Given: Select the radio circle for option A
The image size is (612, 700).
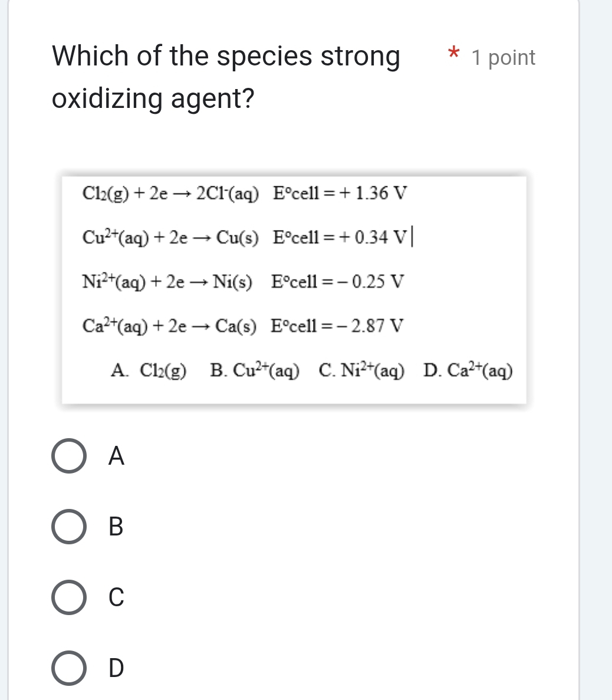Looking at the screenshot, I should pyautogui.click(x=70, y=456).
